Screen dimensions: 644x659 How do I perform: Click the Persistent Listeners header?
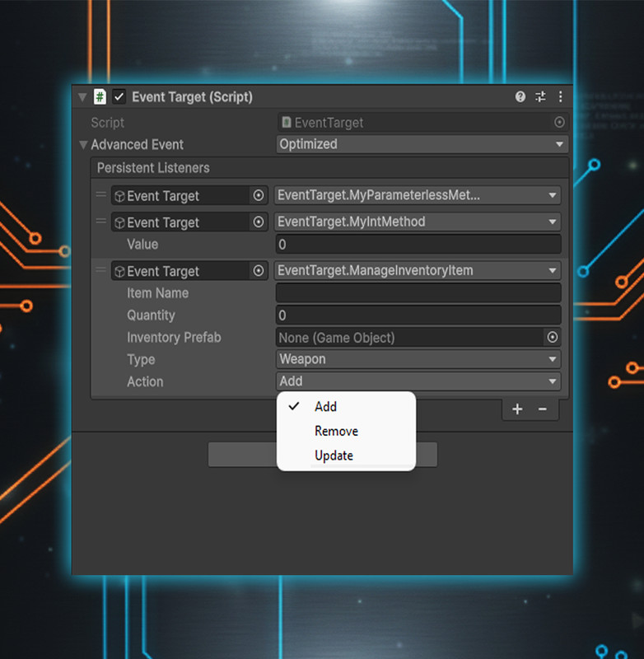tap(329, 168)
